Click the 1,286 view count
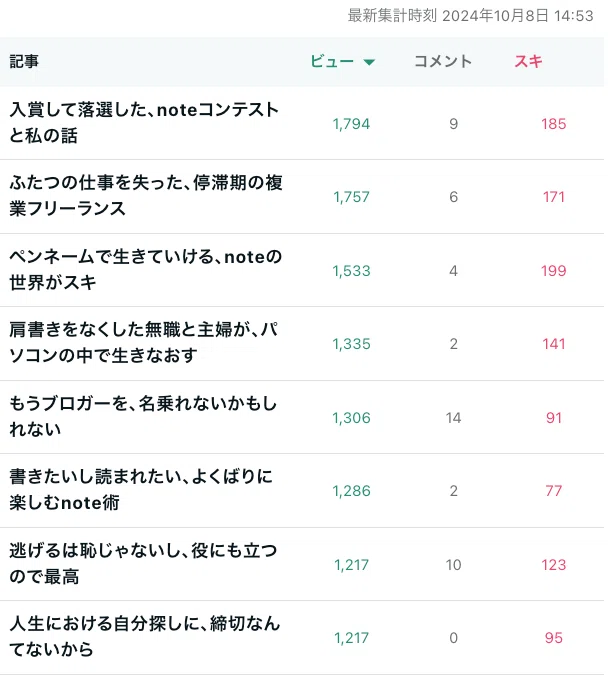608x681 pixels. coord(351,491)
